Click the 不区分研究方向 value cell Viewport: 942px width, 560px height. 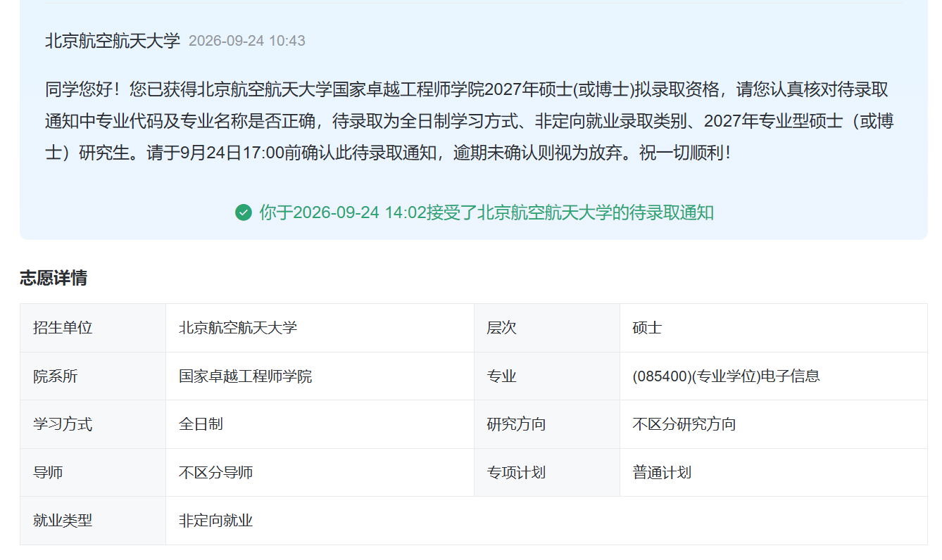point(774,424)
